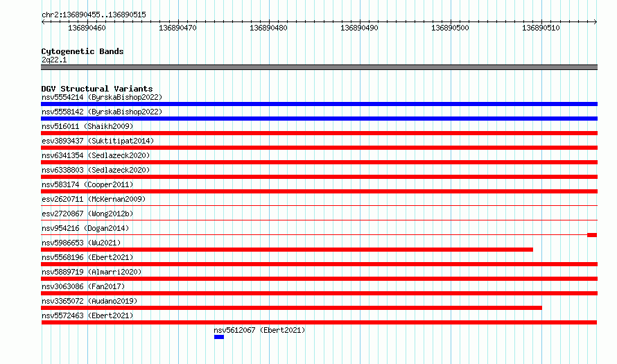Click the red bar under nsv6338803

319,177
